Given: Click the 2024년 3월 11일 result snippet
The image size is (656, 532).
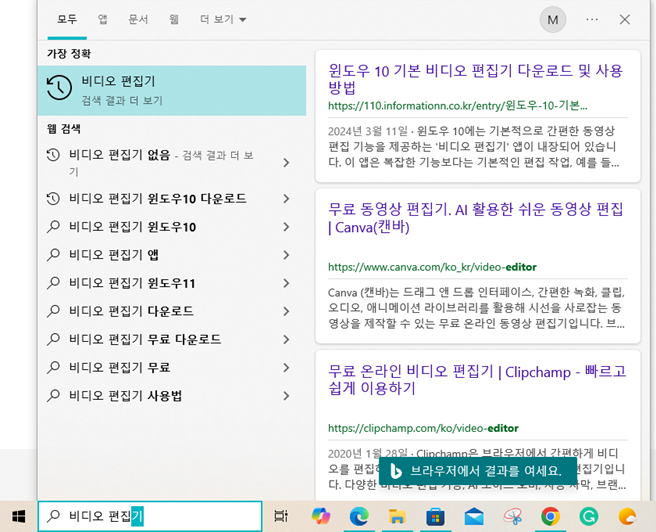Looking at the screenshot, I should click(474, 146).
